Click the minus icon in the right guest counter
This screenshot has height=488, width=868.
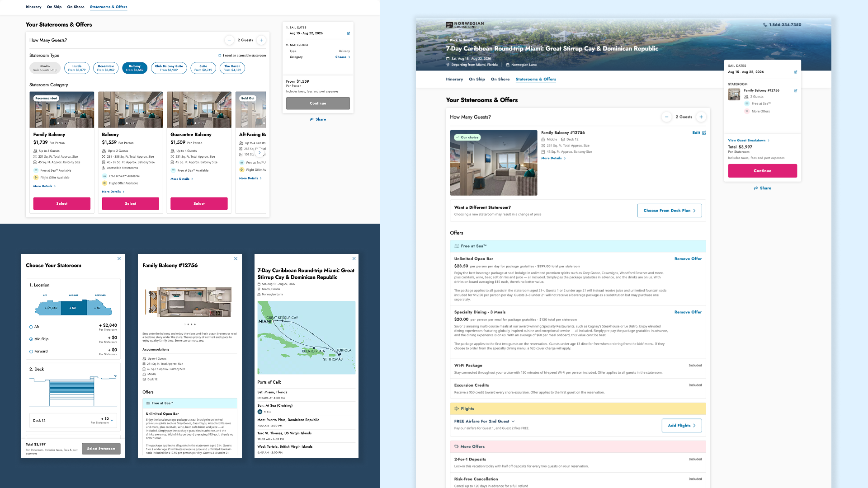coord(666,117)
